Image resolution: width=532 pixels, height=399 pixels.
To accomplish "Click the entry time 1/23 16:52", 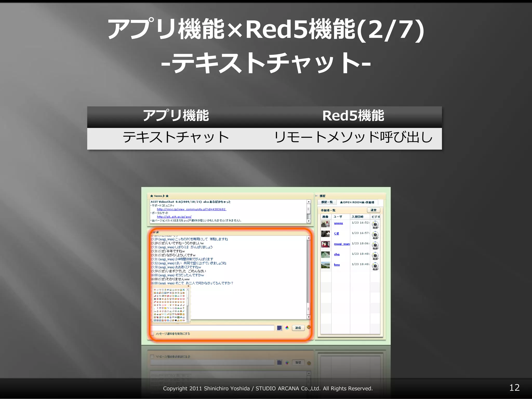I will pos(361,223).
